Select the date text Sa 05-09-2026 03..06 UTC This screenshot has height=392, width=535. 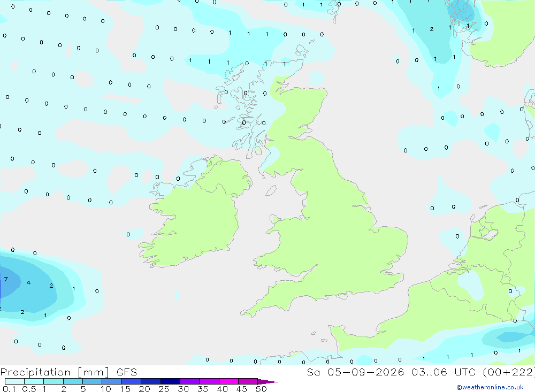(393, 372)
